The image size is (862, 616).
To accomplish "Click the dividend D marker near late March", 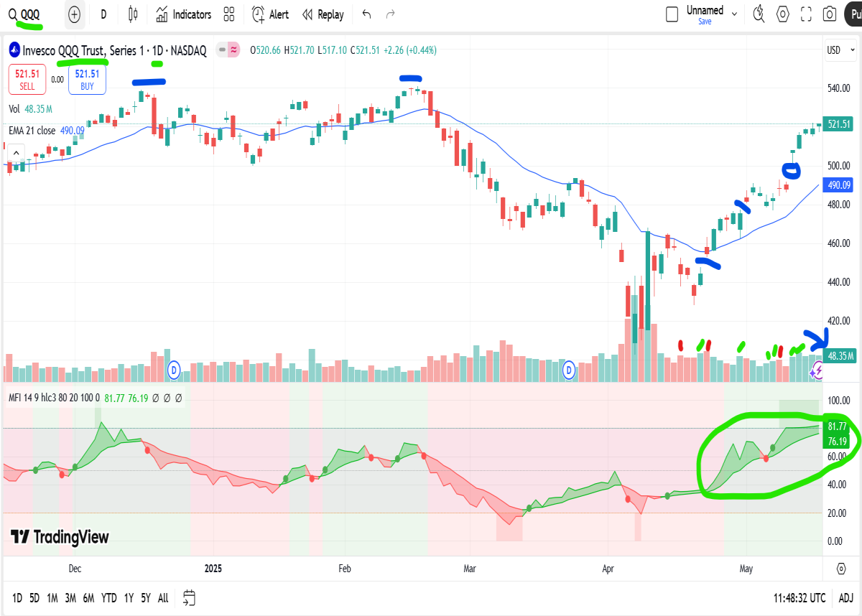I will [570, 370].
